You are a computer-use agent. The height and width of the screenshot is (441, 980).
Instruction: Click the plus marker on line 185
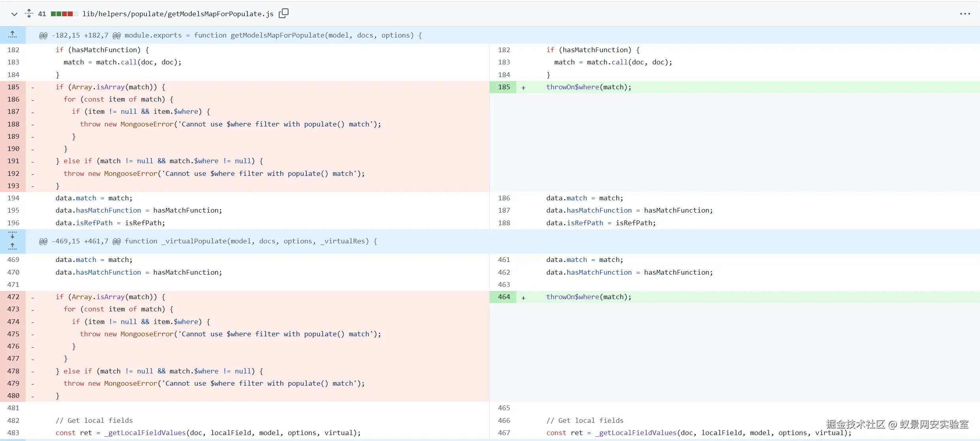pos(523,88)
